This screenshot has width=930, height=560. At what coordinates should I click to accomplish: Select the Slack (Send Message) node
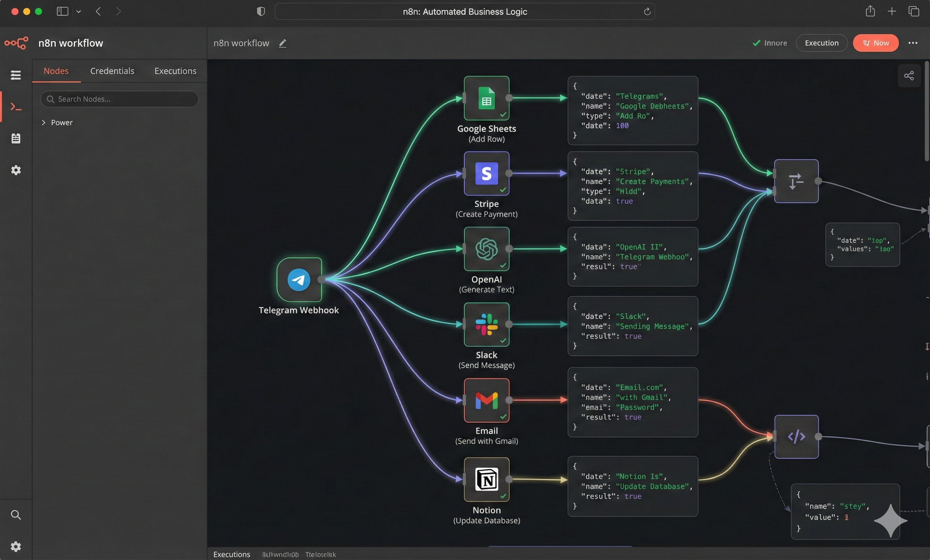pyautogui.click(x=486, y=324)
